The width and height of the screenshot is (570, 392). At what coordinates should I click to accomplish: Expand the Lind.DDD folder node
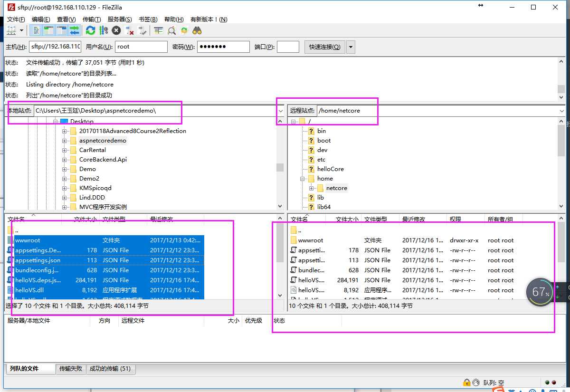click(x=64, y=198)
